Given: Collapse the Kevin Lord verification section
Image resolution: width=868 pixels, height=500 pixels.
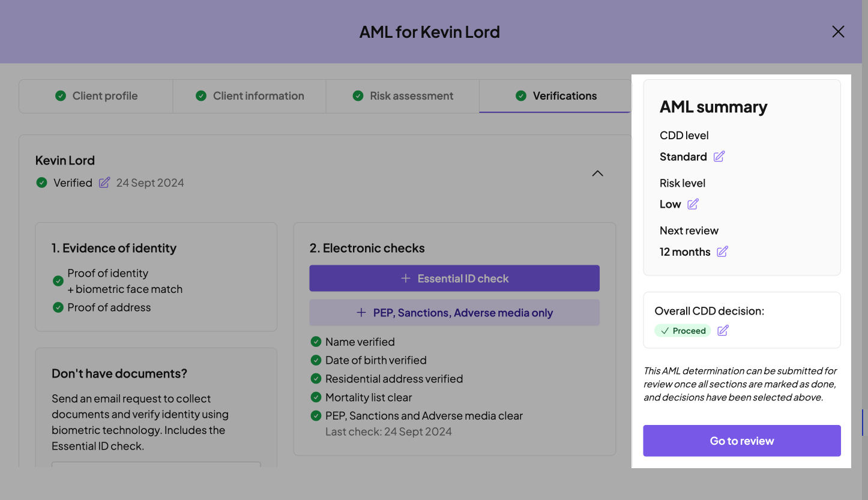Looking at the screenshot, I should [597, 173].
